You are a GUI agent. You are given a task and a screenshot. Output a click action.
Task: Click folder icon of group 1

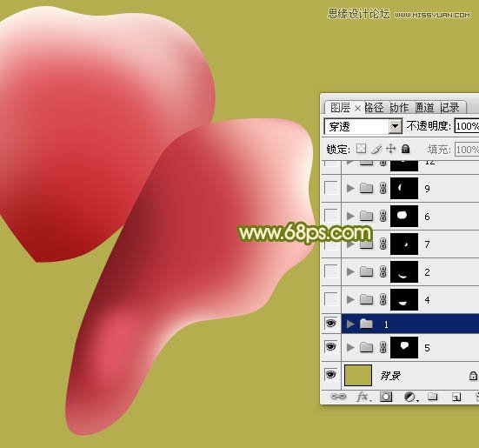pos(366,324)
